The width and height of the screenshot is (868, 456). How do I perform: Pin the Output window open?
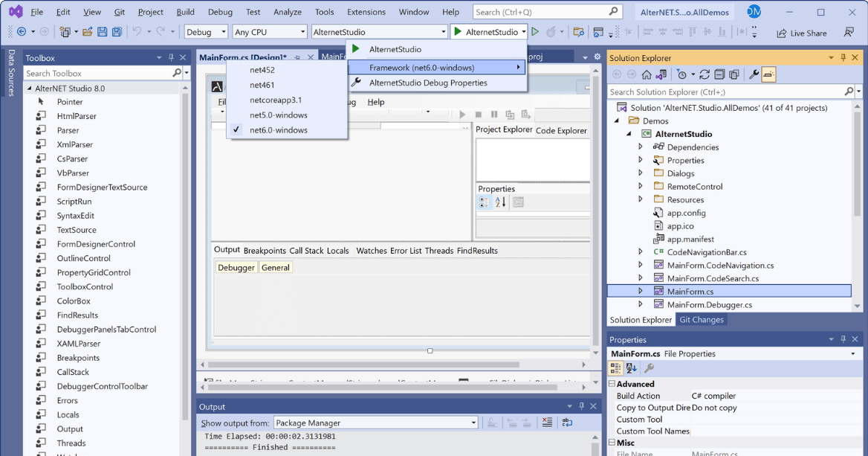point(581,406)
